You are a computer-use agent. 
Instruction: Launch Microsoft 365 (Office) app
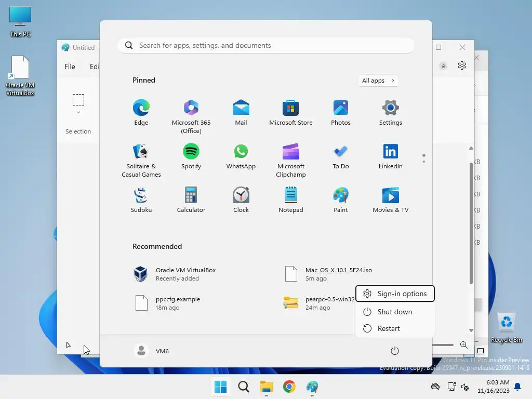[191, 117]
